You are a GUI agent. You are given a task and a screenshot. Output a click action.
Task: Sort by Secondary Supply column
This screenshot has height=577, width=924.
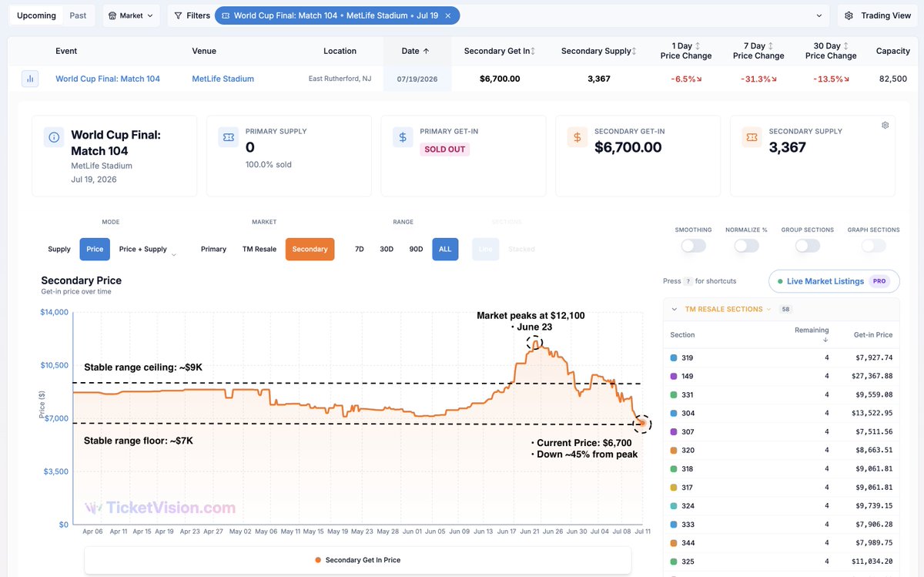click(634, 51)
